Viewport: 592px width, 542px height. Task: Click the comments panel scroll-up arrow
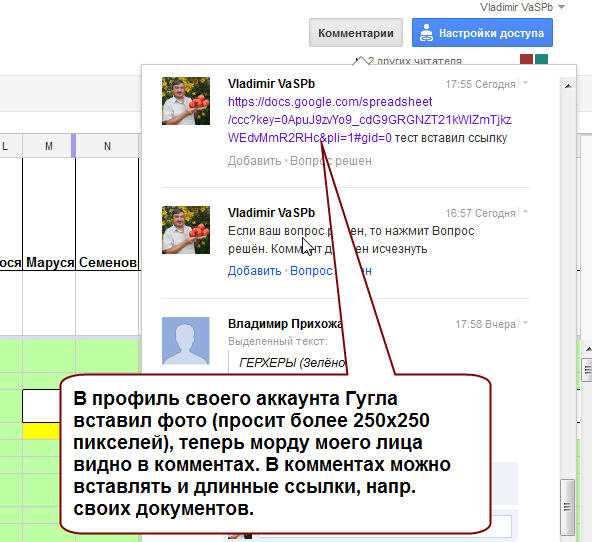[568, 86]
